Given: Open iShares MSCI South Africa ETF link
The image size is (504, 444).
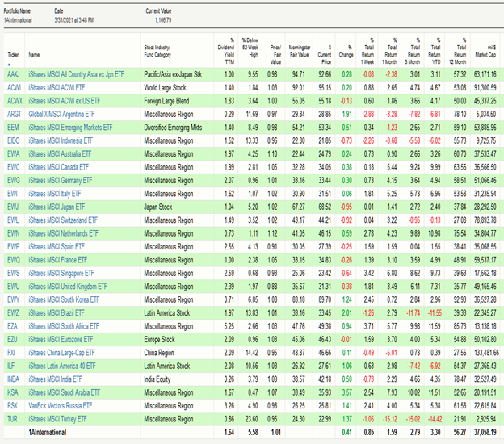Looking at the screenshot, I should (x=64, y=326).
